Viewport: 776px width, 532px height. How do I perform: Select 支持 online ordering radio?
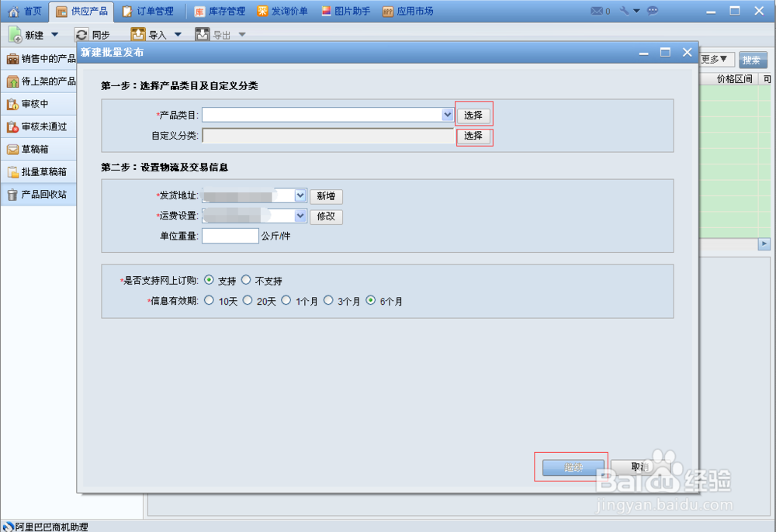(209, 280)
